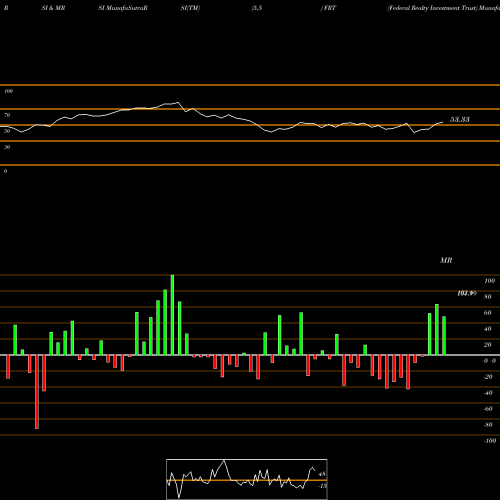Click the MR axis label '60'
500x500 pixels.
pyautogui.click(x=488, y=313)
